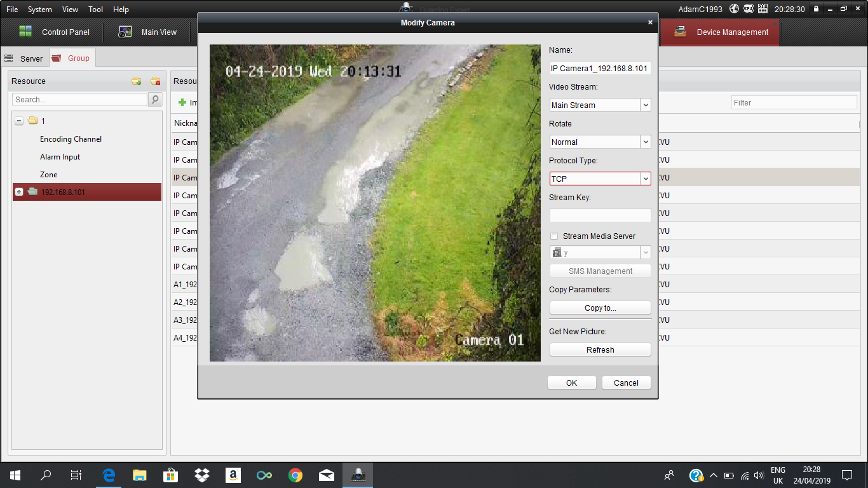
Task: Enable the Stream Media Server checkbox
Action: [554, 236]
